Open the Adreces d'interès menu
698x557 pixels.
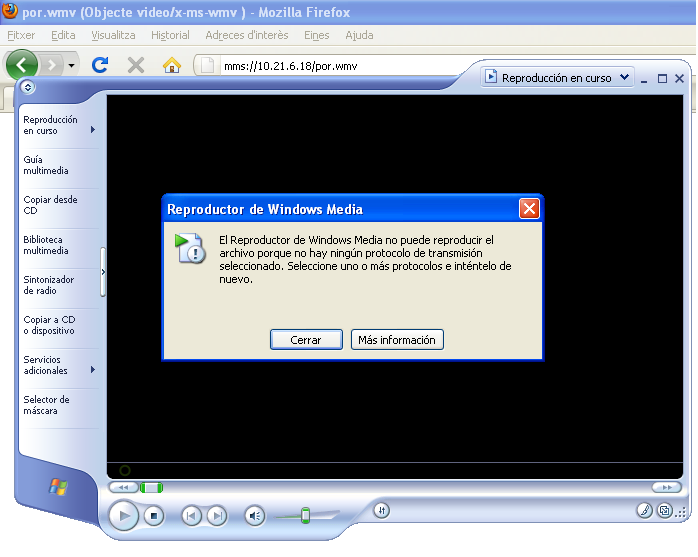247,35
